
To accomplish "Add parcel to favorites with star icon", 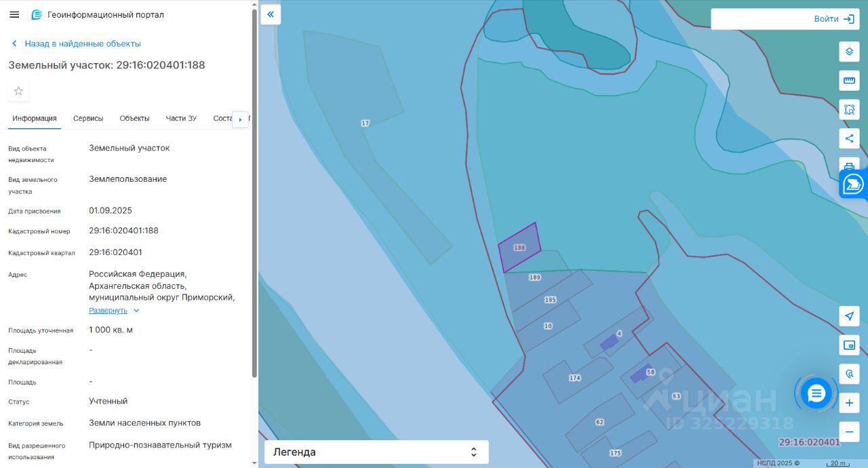I will pos(18,91).
